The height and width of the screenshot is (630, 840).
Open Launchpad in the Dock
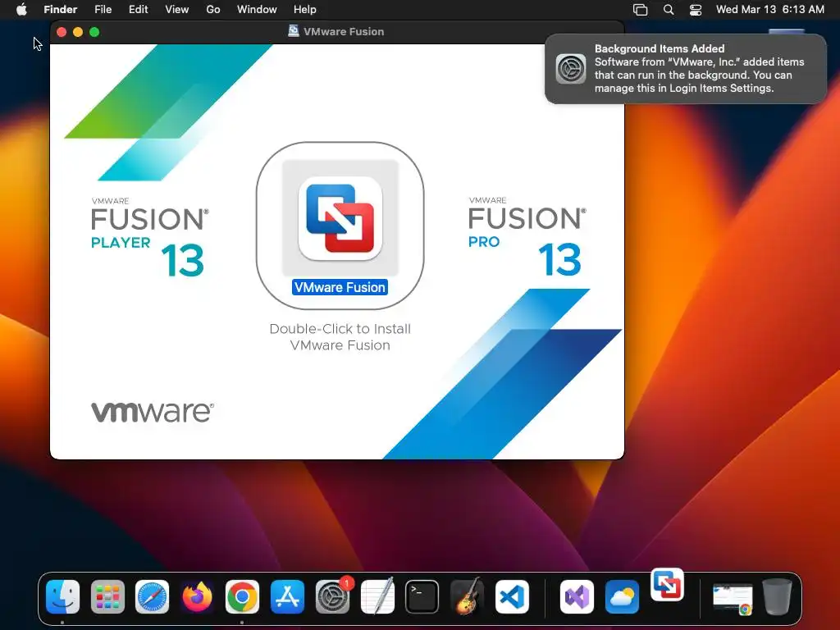click(x=107, y=596)
